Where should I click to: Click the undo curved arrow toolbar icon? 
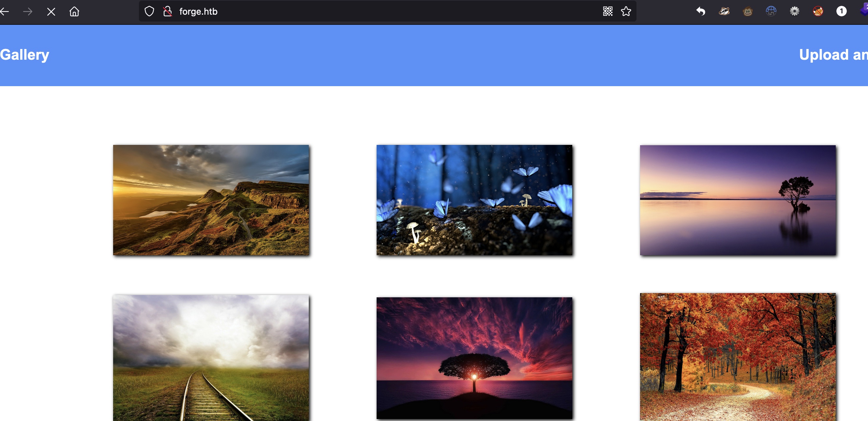[x=700, y=11]
